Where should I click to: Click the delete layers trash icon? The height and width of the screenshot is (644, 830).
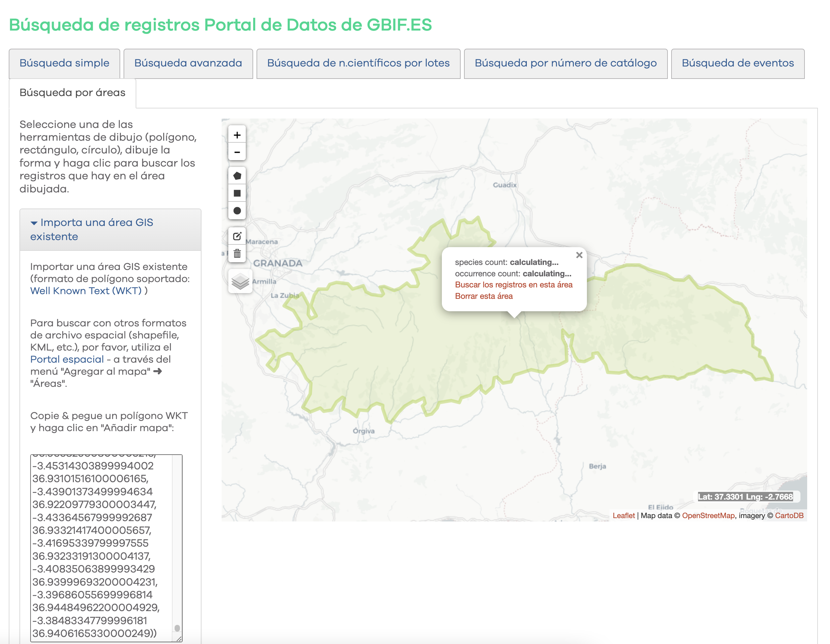tap(237, 254)
